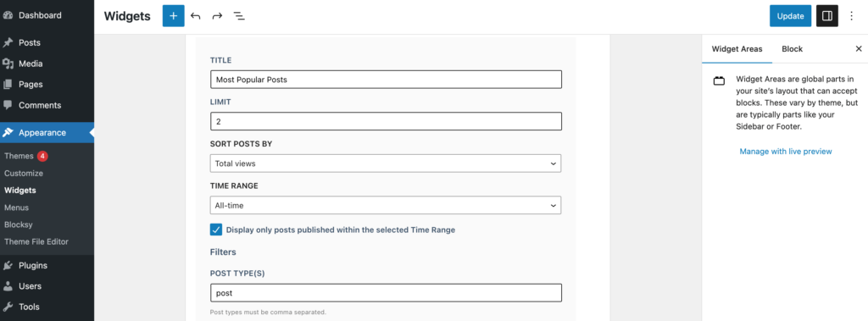
Task: Open the Time Range All-time dropdown
Action: pyautogui.click(x=386, y=205)
